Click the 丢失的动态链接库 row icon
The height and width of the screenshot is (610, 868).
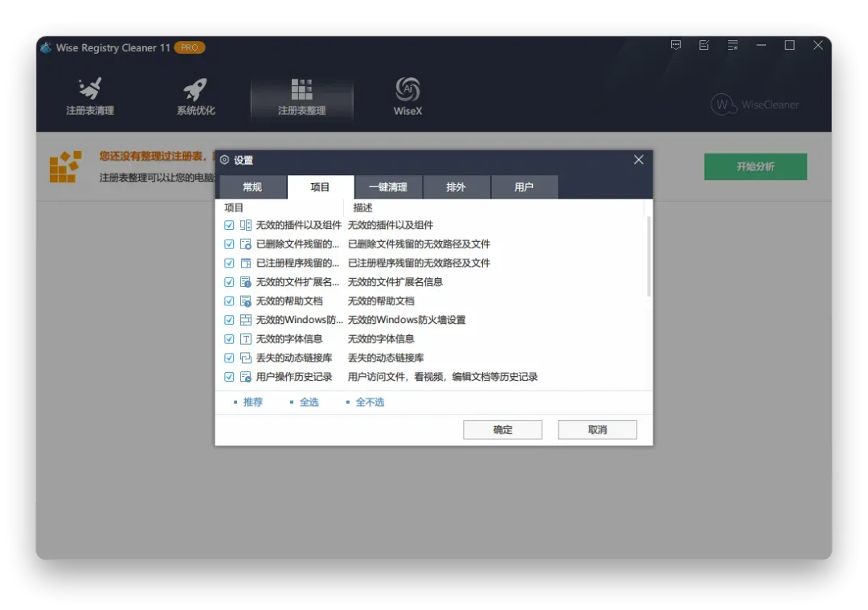(246, 358)
